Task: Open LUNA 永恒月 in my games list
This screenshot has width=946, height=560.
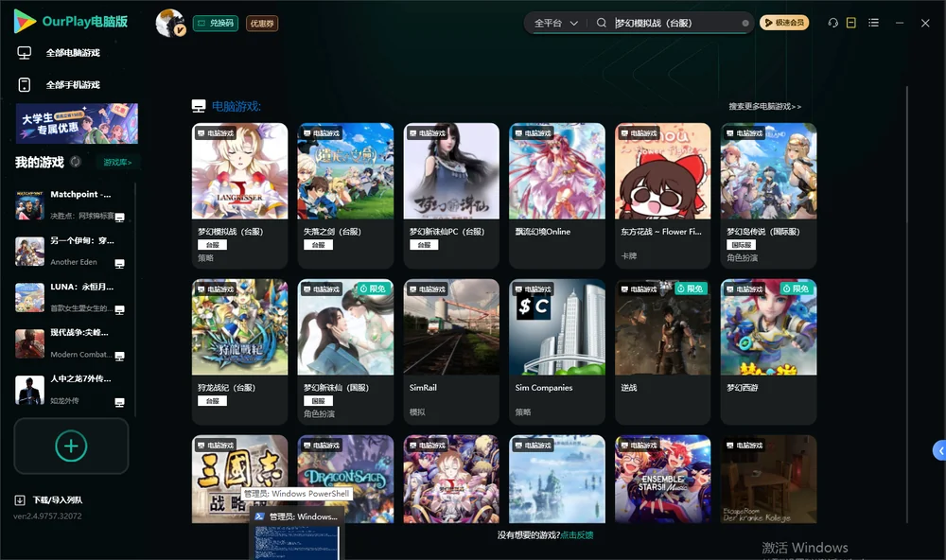Action: (x=70, y=297)
